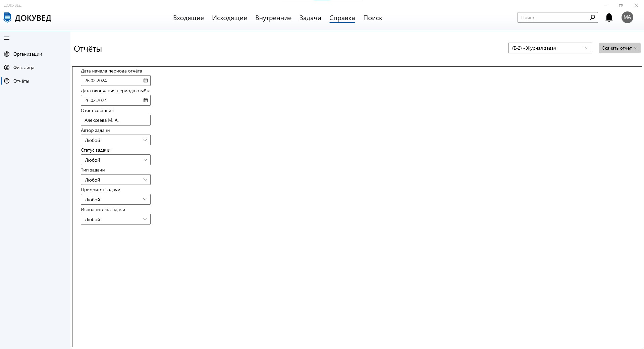644x349 pixels.
Task: Open the Исходящие section
Action: (229, 18)
